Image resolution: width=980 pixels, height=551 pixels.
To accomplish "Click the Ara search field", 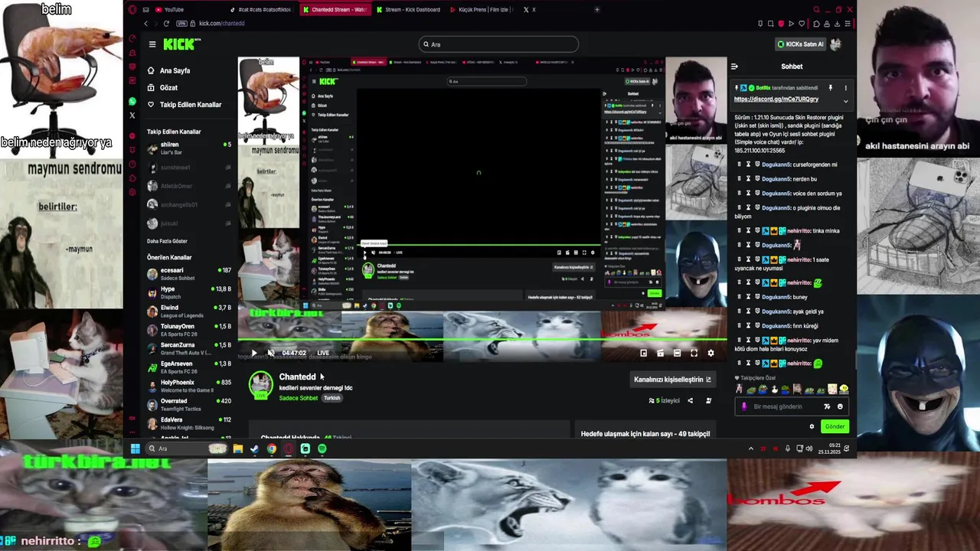I will coord(498,44).
